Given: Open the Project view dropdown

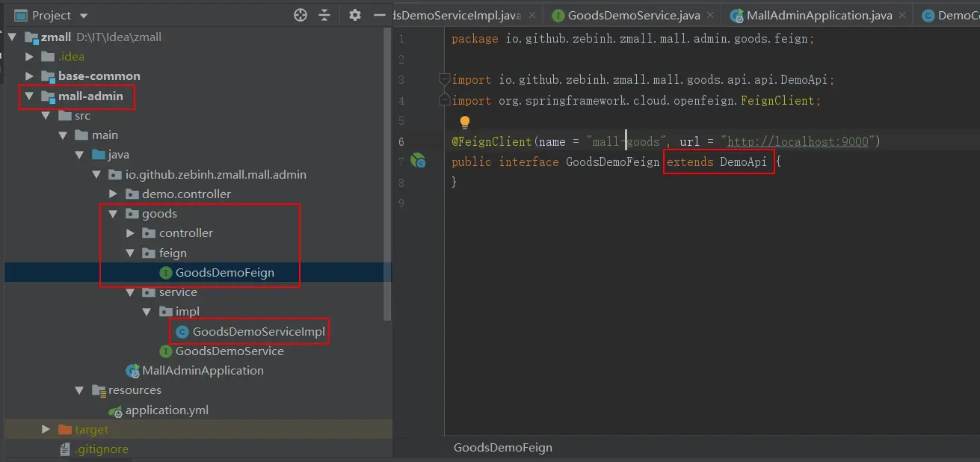Looking at the screenshot, I should pos(83,16).
